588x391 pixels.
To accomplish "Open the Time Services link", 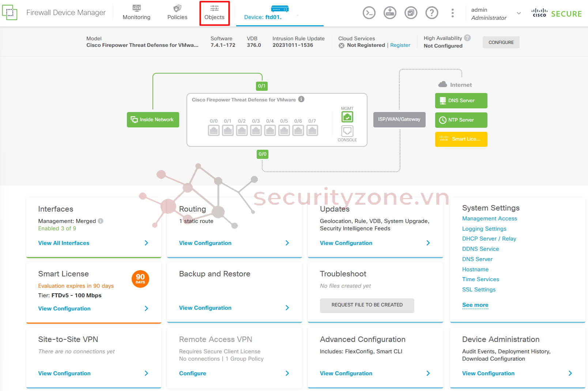I will (480, 279).
